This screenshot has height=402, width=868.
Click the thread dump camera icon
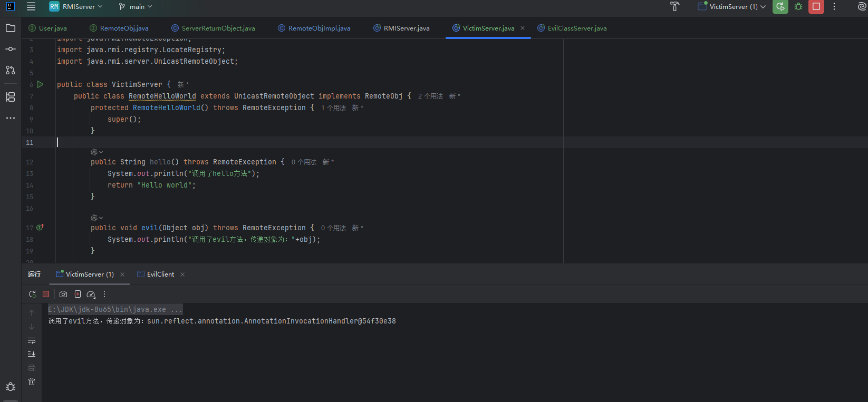click(x=63, y=294)
